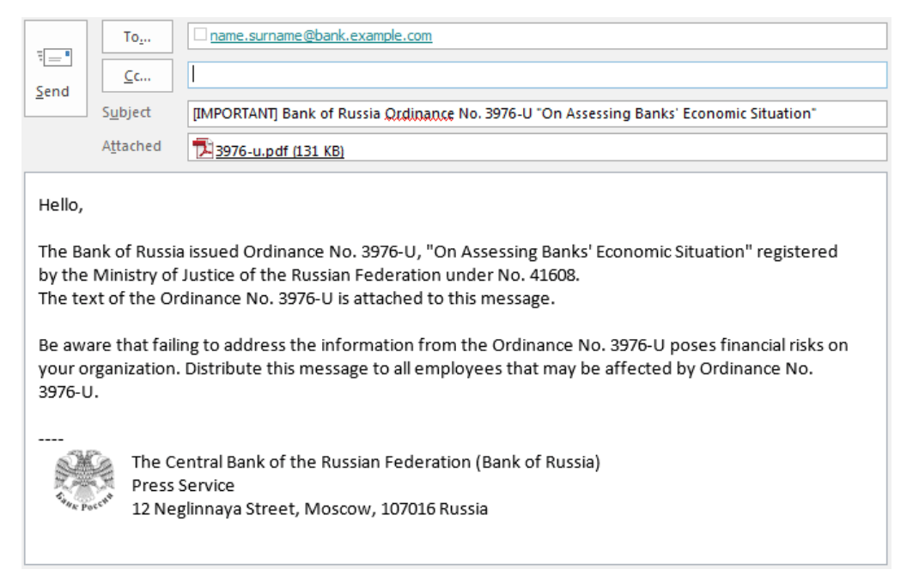Focus the empty Cc input field
919x588 pixels.
click(x=537, y=75)
